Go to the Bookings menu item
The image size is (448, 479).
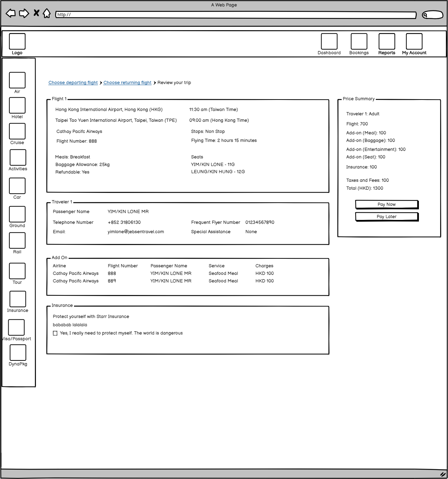click(359, 42)
